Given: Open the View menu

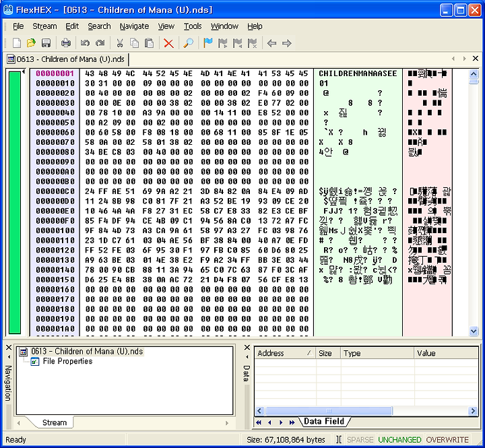Looking at the screenshot, I should pos(166,26).
